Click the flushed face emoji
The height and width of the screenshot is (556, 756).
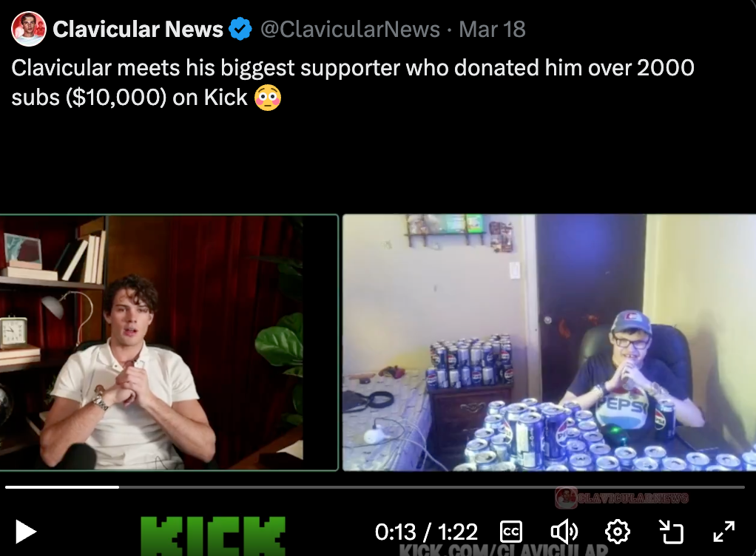[268, 98]
